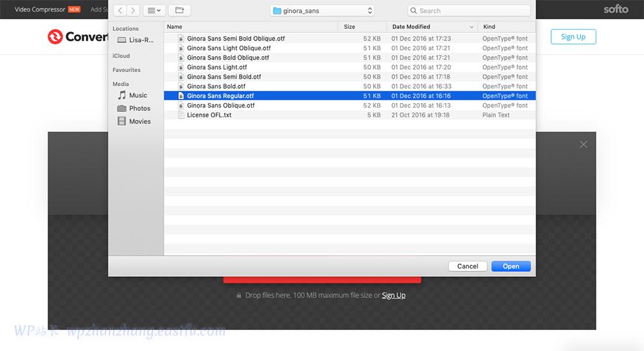Viewport: 644px width, 351px height.
Task: Toggle the Date Modified sort direction chevron
Action: pyautogui.click(x=471, y=27)
